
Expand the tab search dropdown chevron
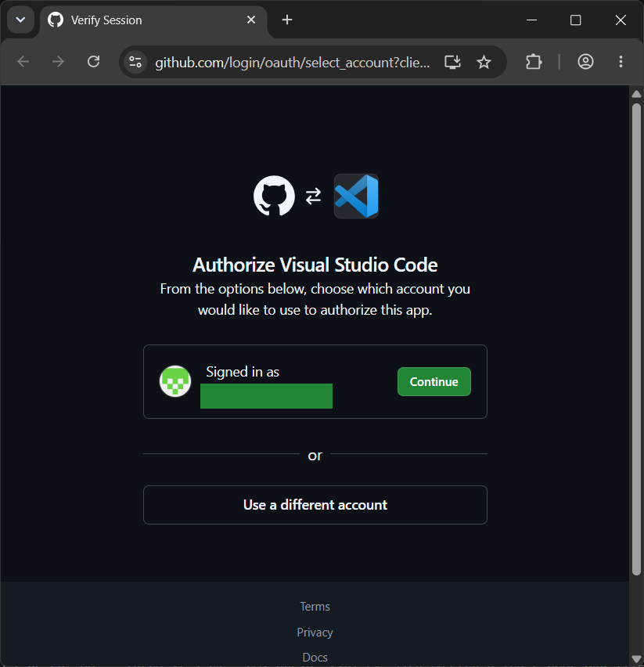20,20
